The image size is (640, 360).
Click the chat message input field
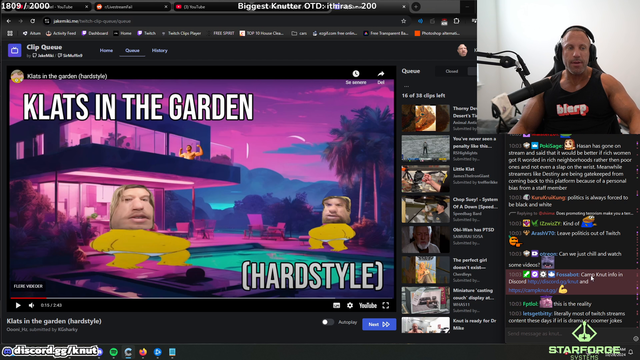pyautogui.click(x=567, y=333)
